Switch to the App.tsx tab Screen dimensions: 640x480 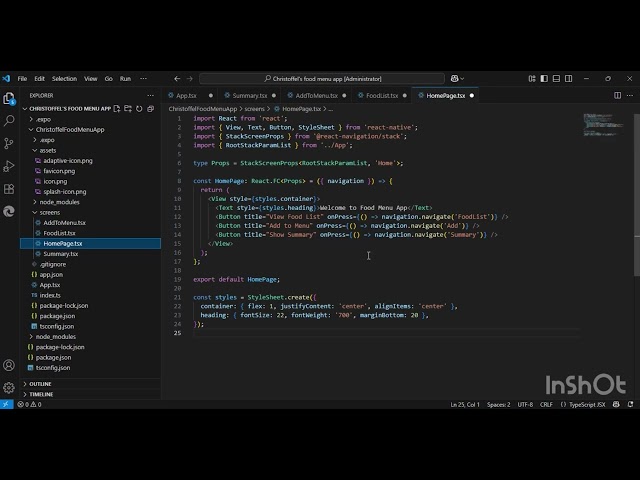(x=186, y=96)
